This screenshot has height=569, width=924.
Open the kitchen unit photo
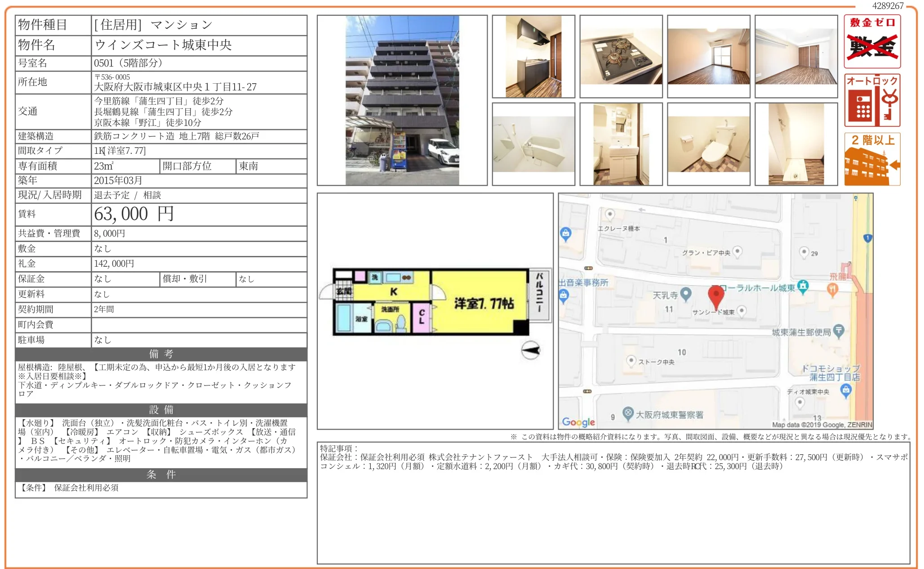[533, 57]
